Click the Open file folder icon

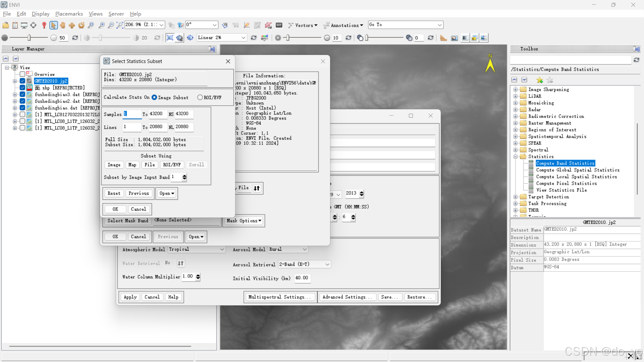click(6, 25)
